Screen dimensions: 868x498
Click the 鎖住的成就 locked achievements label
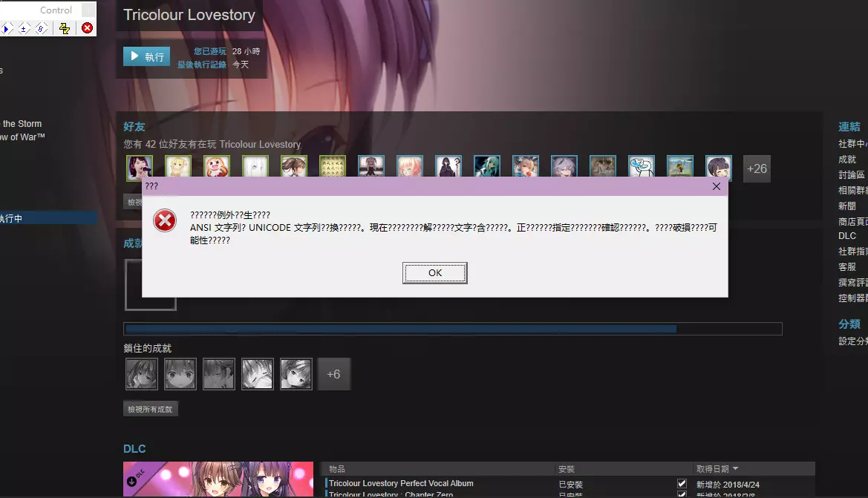(x=147, y=348)
